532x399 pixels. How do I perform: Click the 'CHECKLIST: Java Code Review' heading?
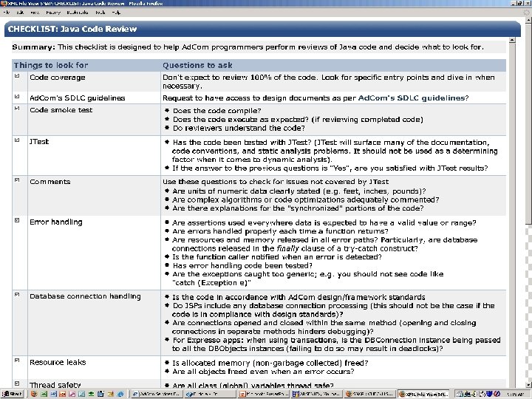click(72, 29)
